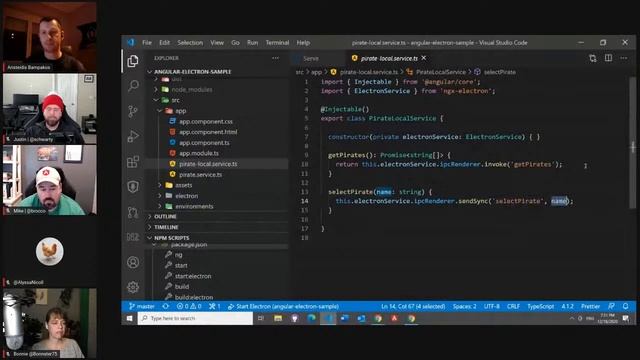
Task: Click Start Electron launch configuration in status bar
Action: pyautogui.click(x=283, y=306)
